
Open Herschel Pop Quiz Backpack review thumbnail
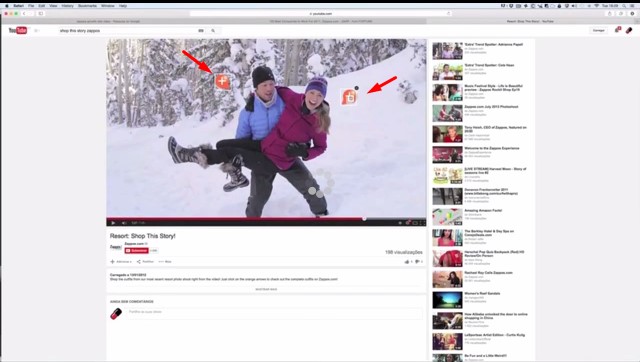tap(447, 259)
